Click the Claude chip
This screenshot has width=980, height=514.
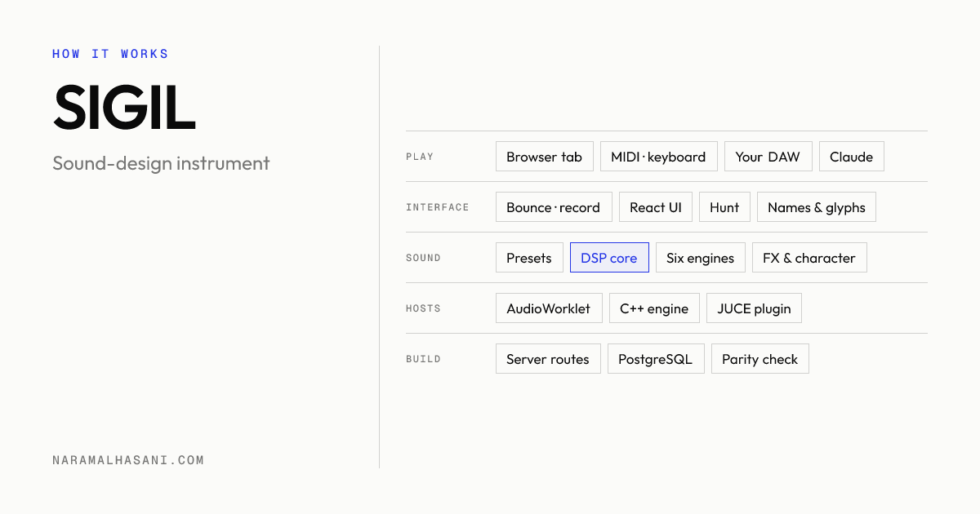coord(851,157)
